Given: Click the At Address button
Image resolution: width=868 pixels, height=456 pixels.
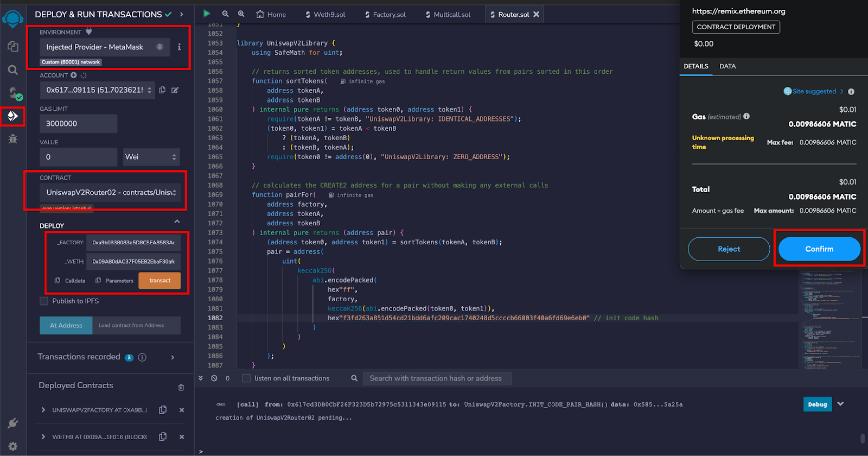Looking at the screenshot, I should (x=66, y=326).
